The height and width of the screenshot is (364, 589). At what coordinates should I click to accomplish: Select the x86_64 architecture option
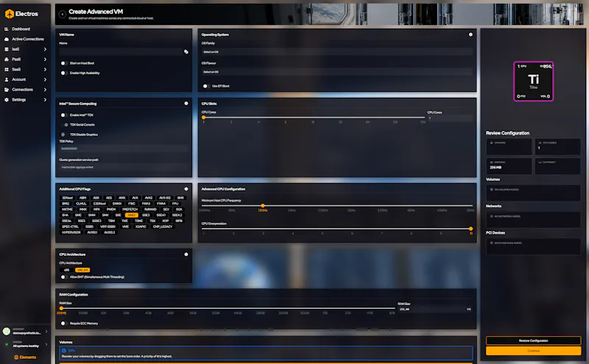pos(82,270)
